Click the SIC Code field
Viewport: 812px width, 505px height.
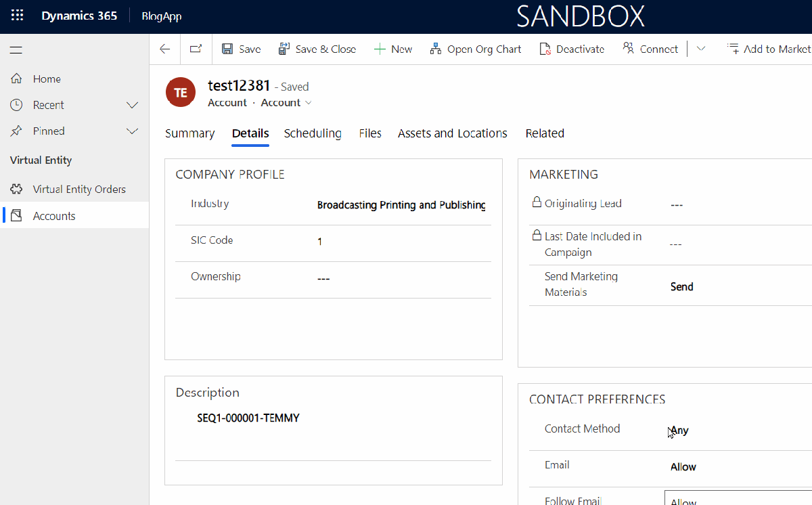pos(399,242)
